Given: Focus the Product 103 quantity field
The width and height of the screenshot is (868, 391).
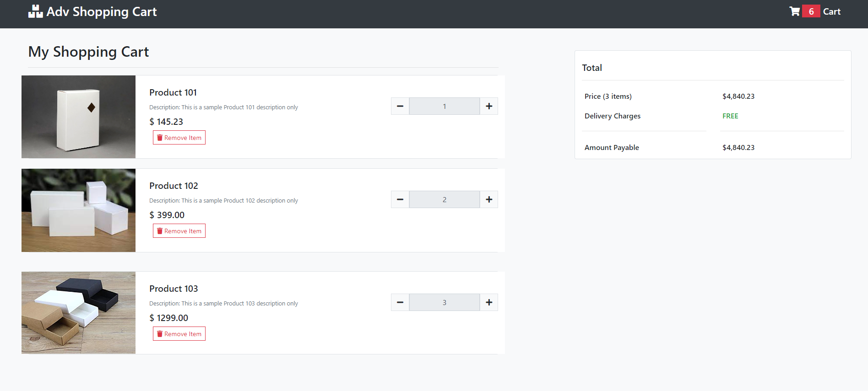Looking at the screenshot, I should point(445,302).
